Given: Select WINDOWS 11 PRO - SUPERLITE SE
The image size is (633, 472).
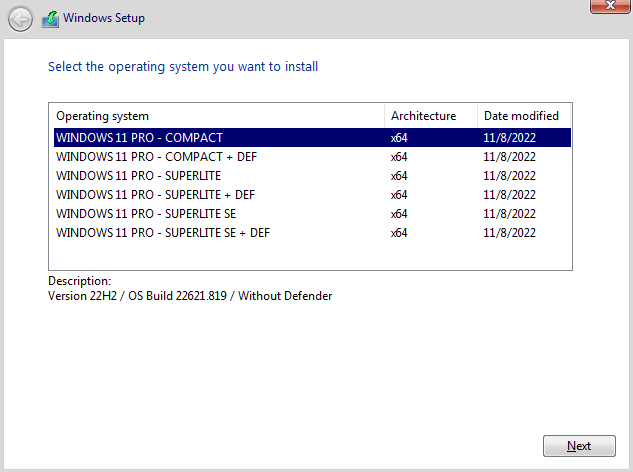Looking at the screenshot, I should click(146, 213).
